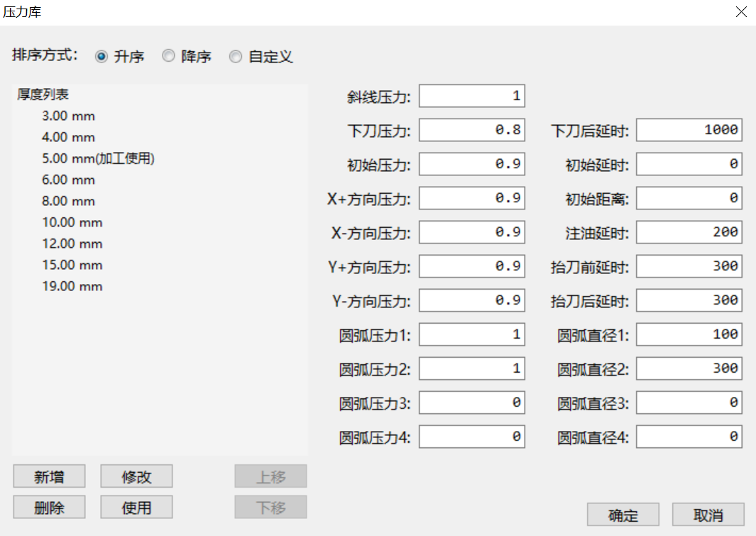Choose the 自定义 sort radio button

(236, 57)
